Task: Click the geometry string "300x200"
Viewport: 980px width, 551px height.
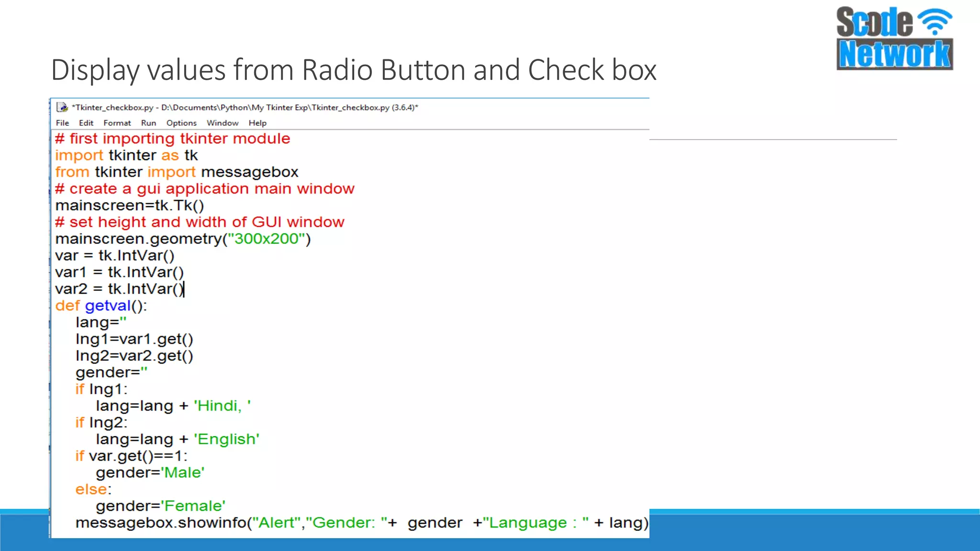Action: 267,239
